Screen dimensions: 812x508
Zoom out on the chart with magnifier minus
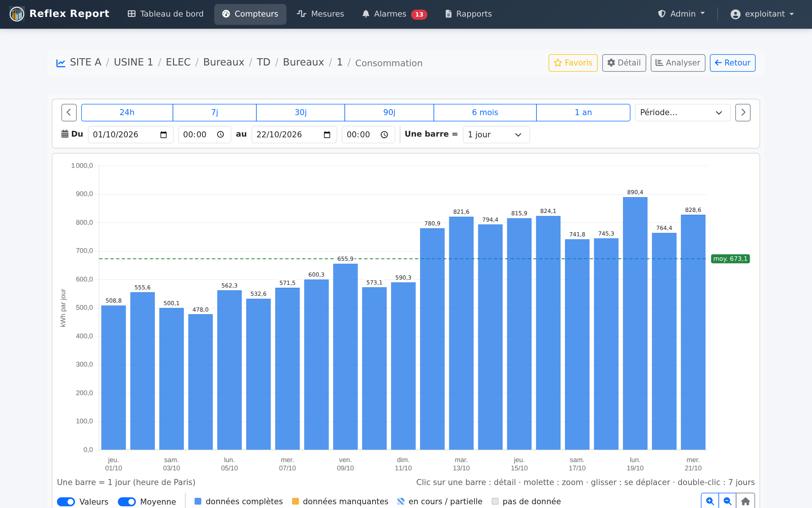tap(727, 501)
